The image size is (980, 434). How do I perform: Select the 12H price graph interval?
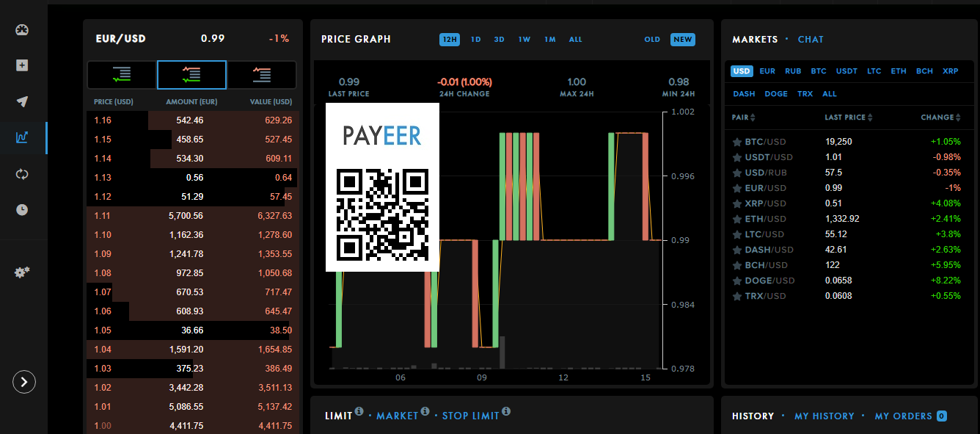coord(450,40)
